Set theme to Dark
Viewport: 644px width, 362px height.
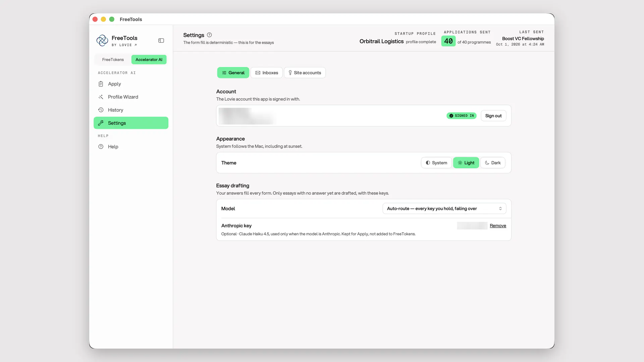[493, 163]
